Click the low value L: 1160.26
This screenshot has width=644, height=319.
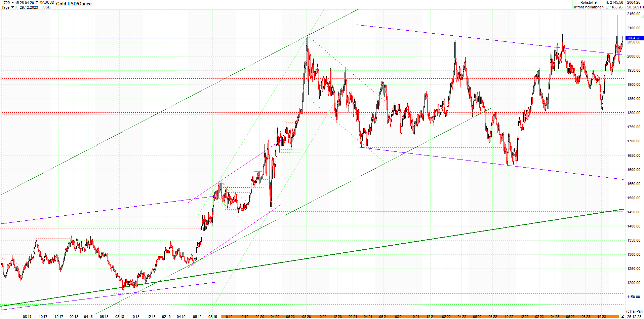[614, 7]
